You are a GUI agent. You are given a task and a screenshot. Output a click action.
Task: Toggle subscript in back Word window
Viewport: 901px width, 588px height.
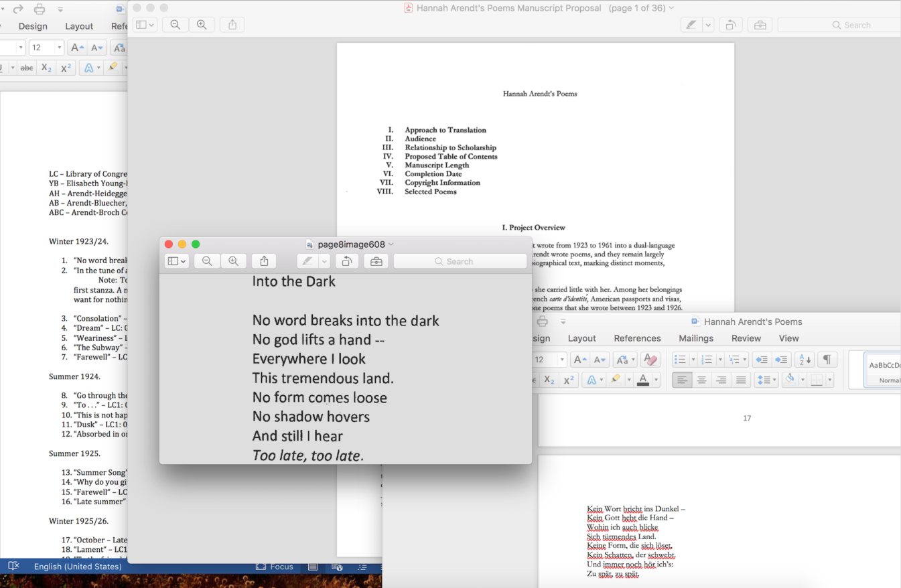(46, 68)
